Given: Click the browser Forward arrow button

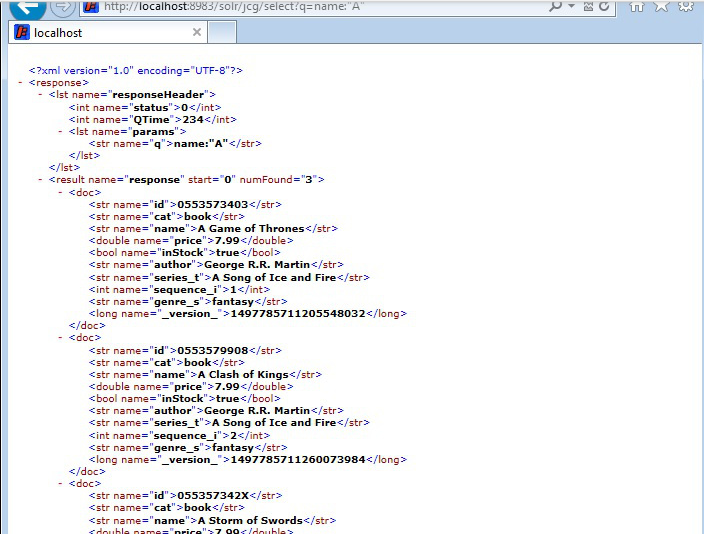Looking at the screenshot, I should pyautogui.click(x=63, y=7).
